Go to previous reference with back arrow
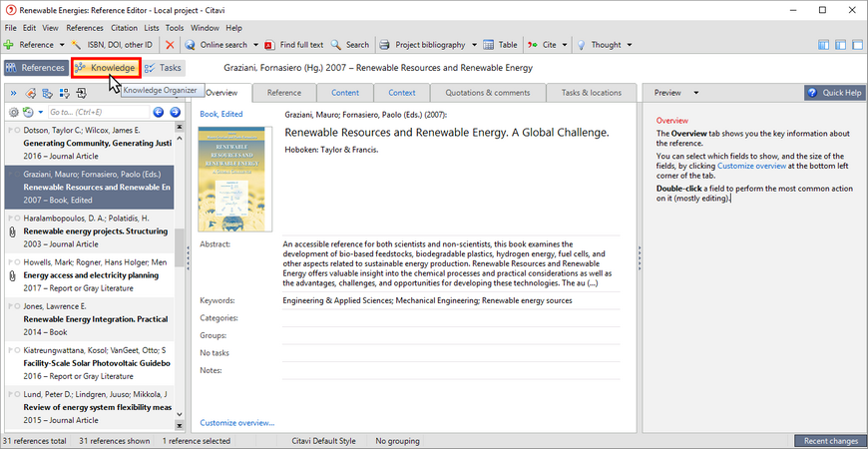Viewport: 868px width, 449px height. coord(159,113)
